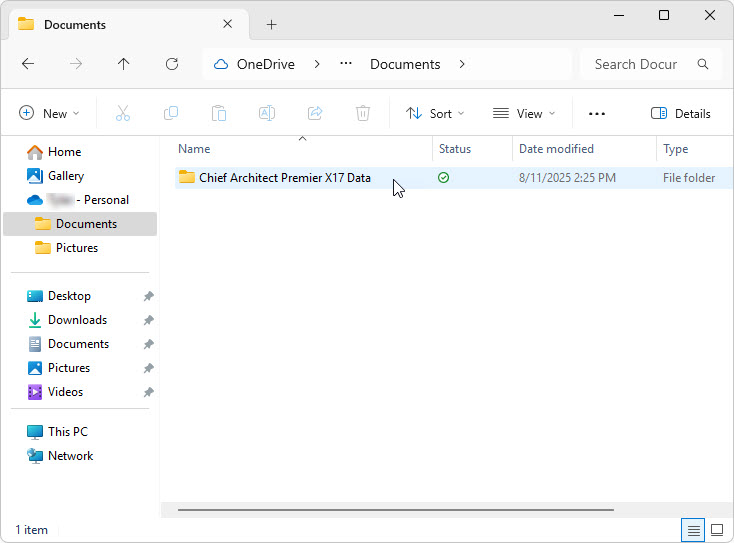Unpin Downloads using its pin icon
This screenshot has width=734, height=543.
[148, 320]
